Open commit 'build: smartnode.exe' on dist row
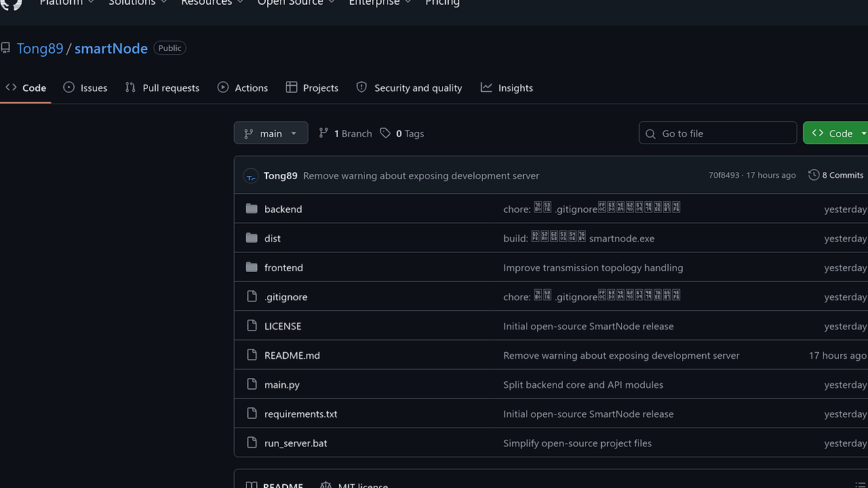This screenshot has width=868, height=488. coord(579,238)
